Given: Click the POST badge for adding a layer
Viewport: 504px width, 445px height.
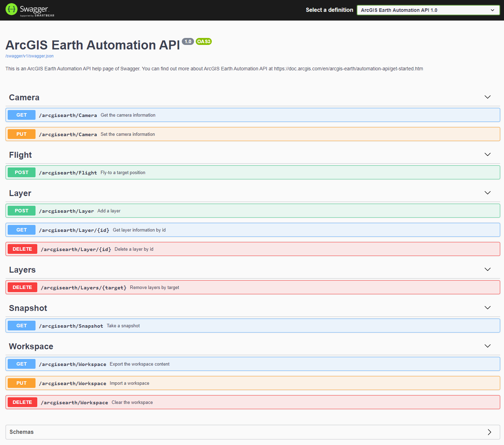Looking at the screenshot, I should pos(21,210).
